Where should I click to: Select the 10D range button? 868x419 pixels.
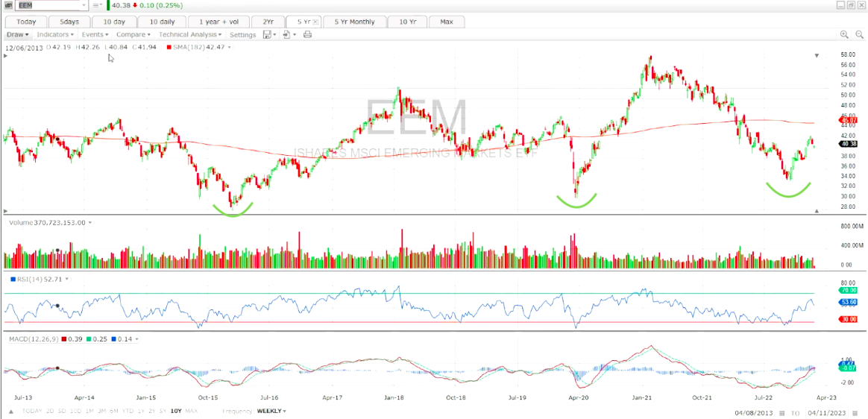coord(76,412)
